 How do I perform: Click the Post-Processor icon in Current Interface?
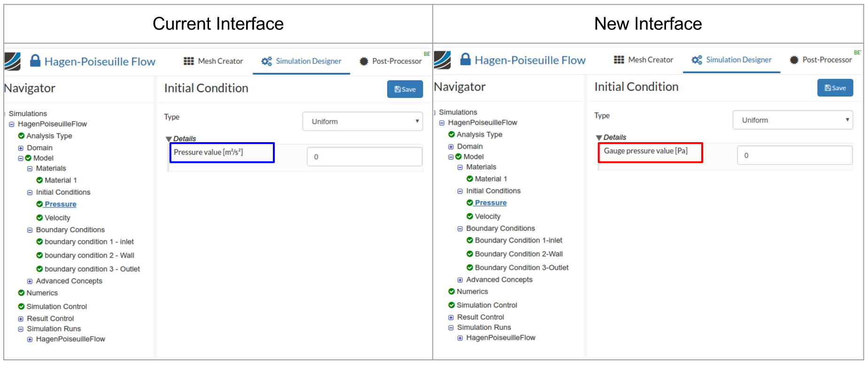pos(364,61)
